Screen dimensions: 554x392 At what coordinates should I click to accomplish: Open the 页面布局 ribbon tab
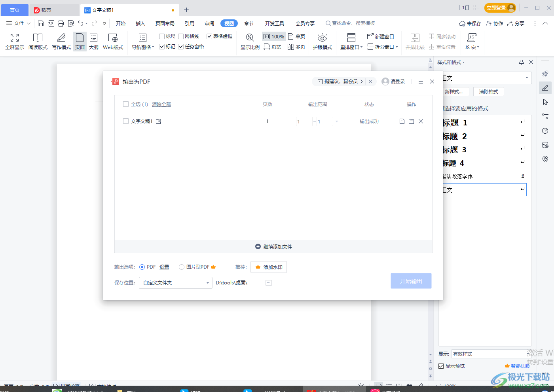click(165, 23)
